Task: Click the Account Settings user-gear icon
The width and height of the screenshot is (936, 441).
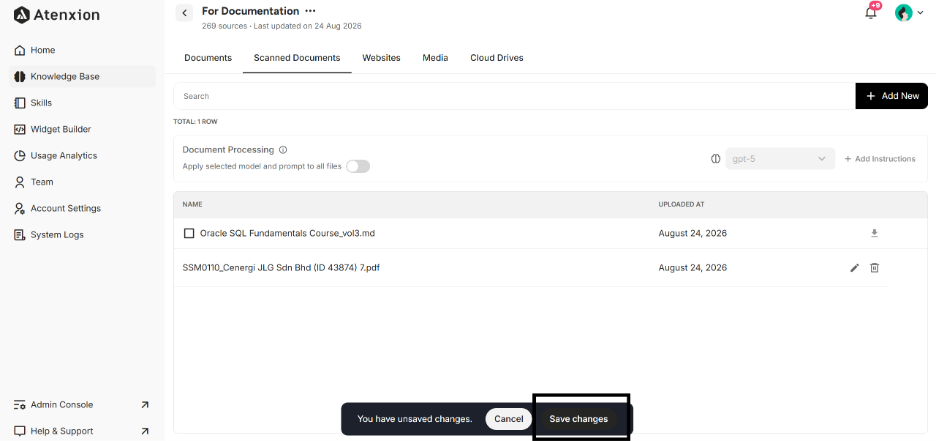Action: tap(20, 208)
